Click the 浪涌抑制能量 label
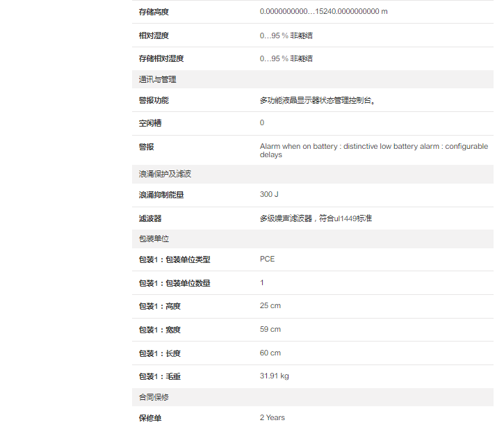The height and width of the screenshot is (425, 504). point(161,195)
